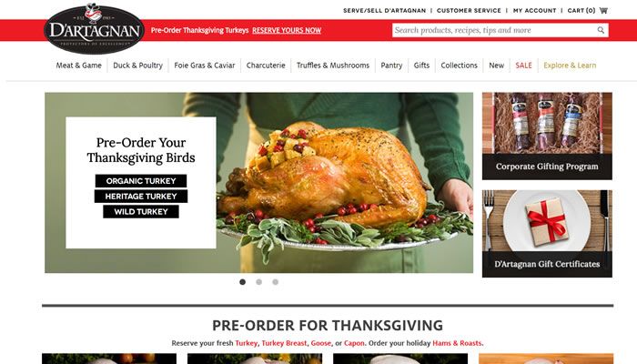The height and width of the screenshot is (364, 637).
Task: Click the Hams & Roasts link
Action: point(457,343)
